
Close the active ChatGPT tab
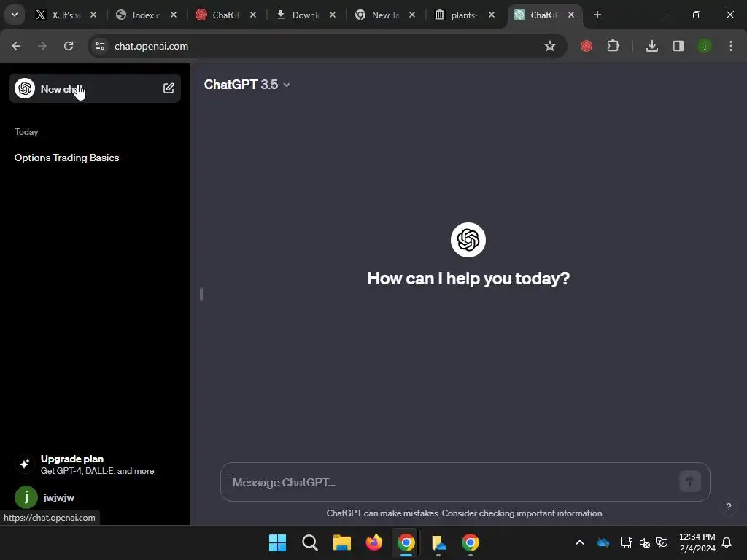point(571,15)
